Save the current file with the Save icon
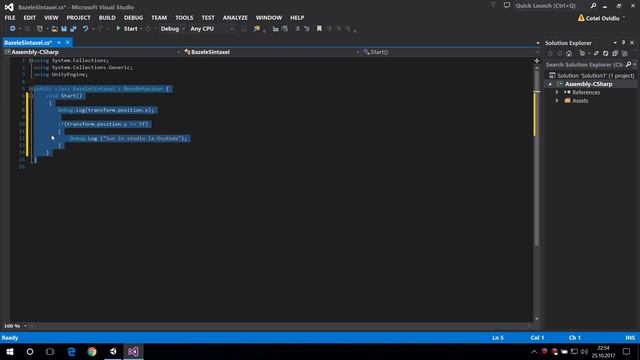 [64, 29]
